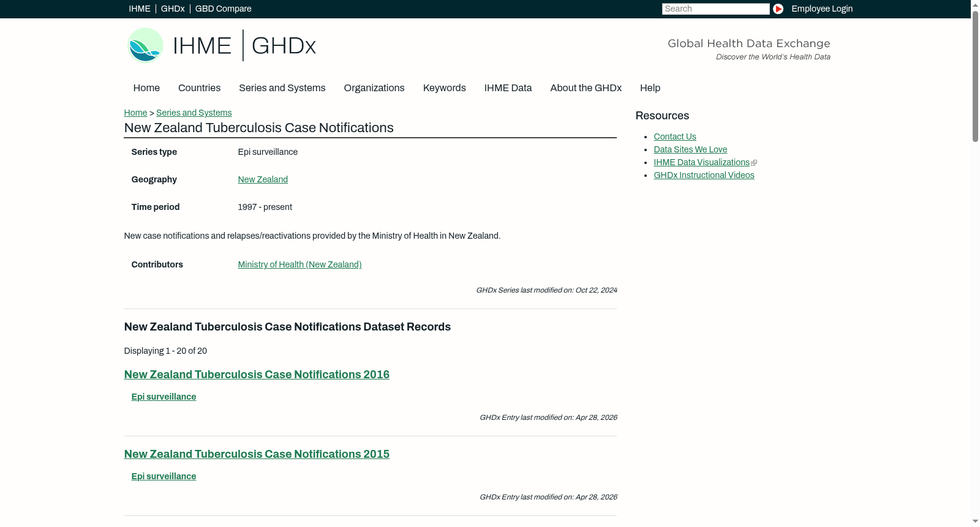
Task: Open Data Sites We Love link
Action: (x=690, y=149)
